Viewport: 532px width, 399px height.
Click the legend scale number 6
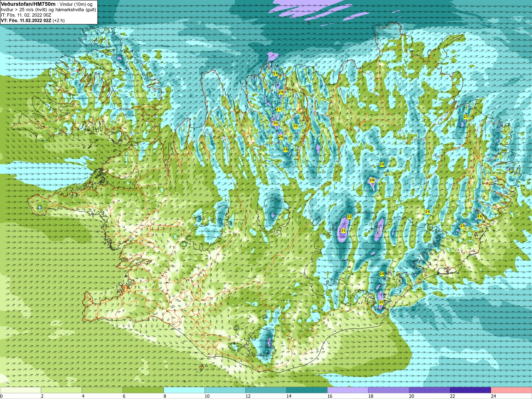(124, 396)
